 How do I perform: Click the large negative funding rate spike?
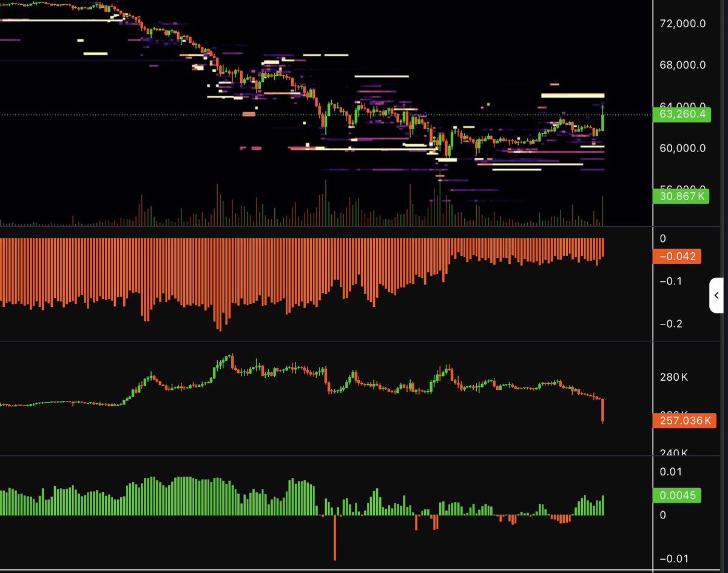334,538
